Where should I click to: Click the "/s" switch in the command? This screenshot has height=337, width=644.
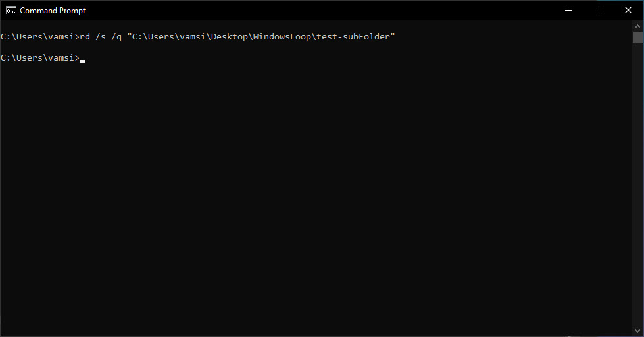point(101,37)
